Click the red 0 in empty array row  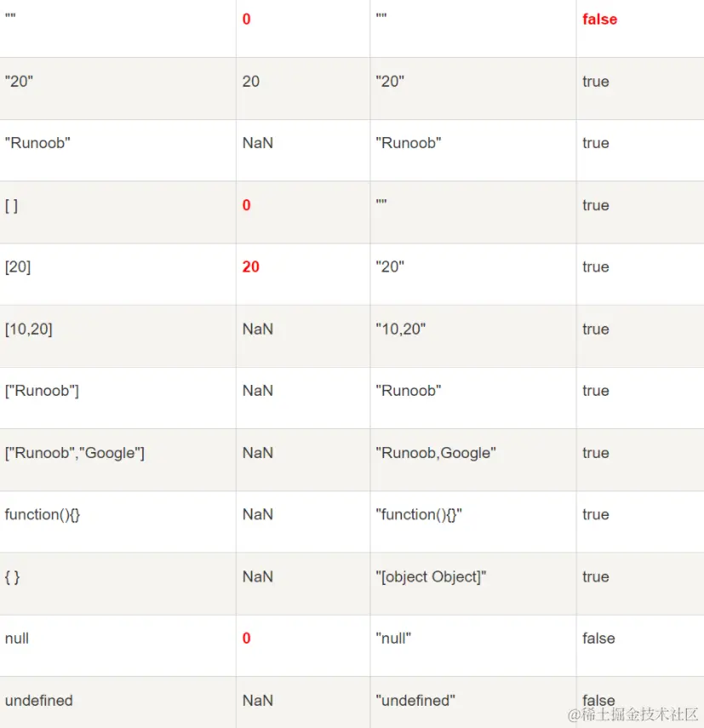(246, 205)
